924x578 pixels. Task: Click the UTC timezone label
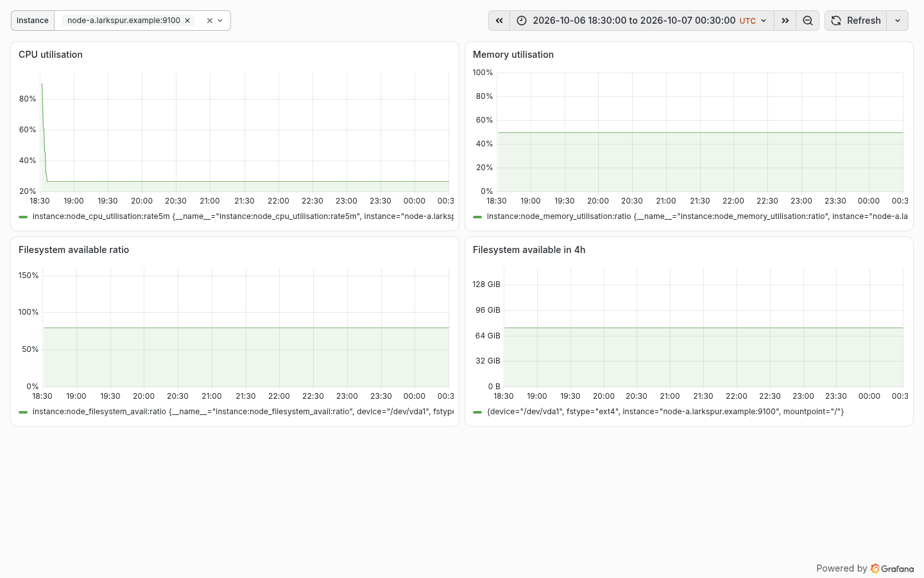point(748,21)
